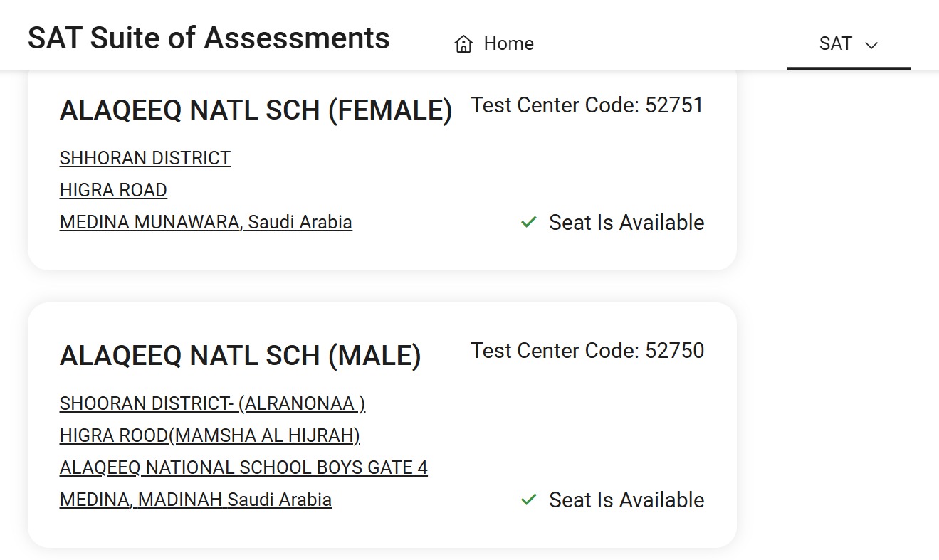Click the SAT Suite of Assessments title
The image size is (939, 560).
coord(209,38)
